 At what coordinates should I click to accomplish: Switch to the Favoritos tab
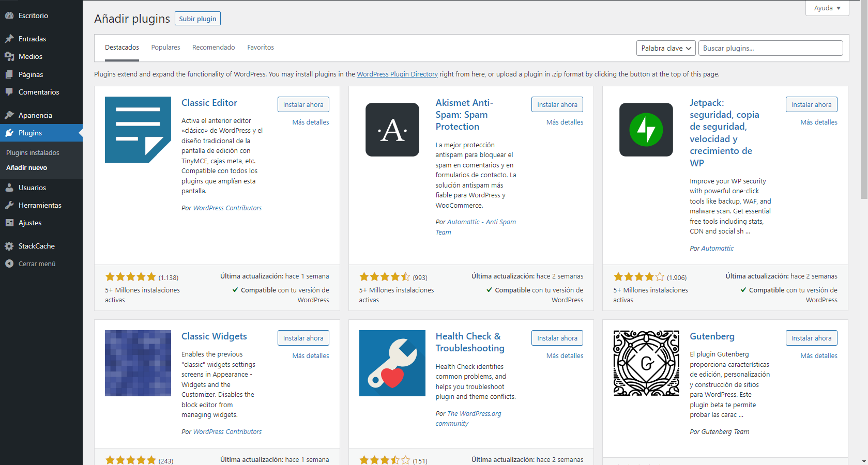click(x=261, y=48)
